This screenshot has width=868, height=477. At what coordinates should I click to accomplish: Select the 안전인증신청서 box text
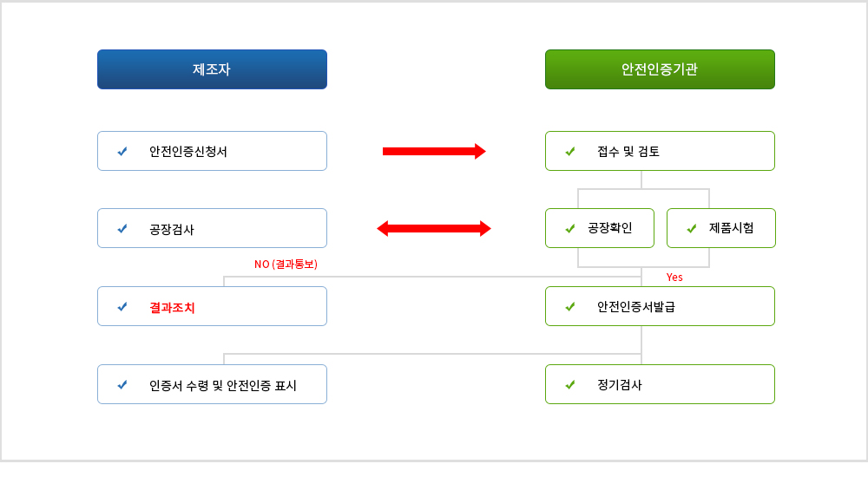(x=188, y=152)
